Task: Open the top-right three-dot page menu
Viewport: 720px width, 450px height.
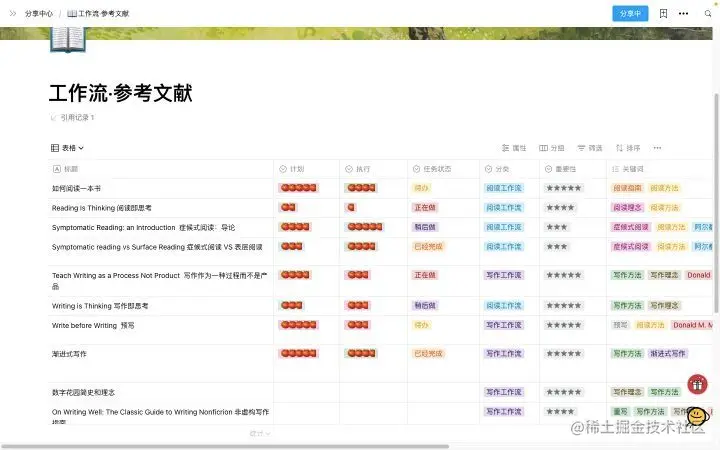Action: point(683,13)
